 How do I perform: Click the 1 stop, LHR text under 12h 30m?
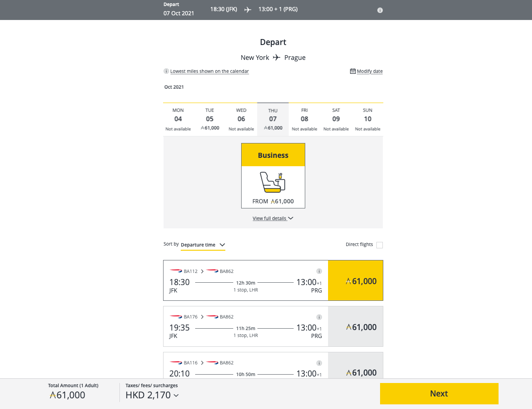point(246,290)
